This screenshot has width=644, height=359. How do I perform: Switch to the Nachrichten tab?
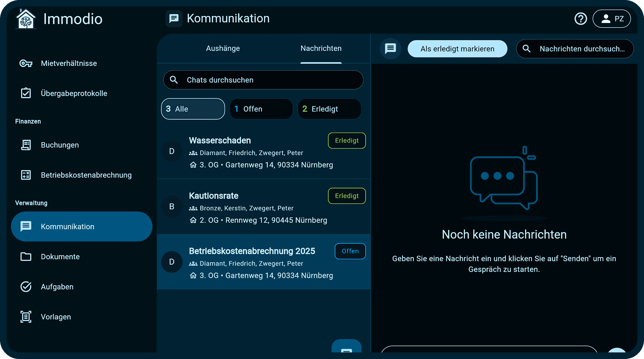coord(321,48)
